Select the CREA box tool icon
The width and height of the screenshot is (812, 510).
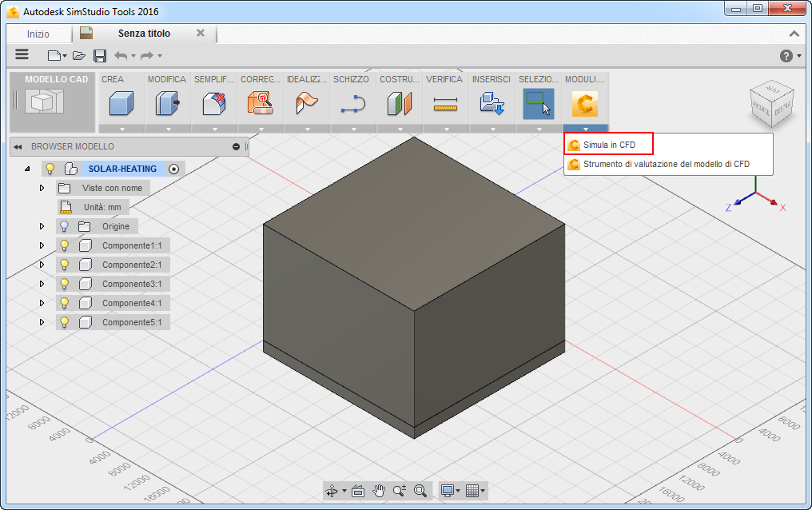[x=121, y=103]
